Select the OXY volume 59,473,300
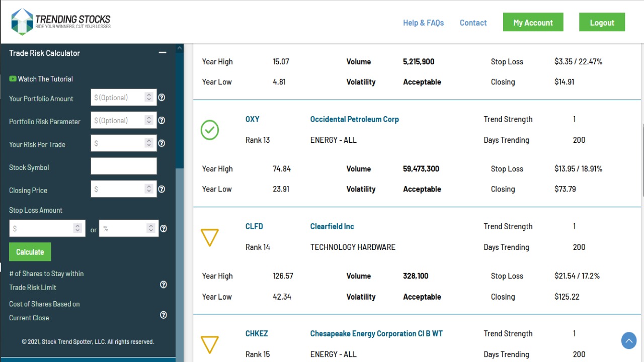This screenshot has width=644, height=362. 421,169
